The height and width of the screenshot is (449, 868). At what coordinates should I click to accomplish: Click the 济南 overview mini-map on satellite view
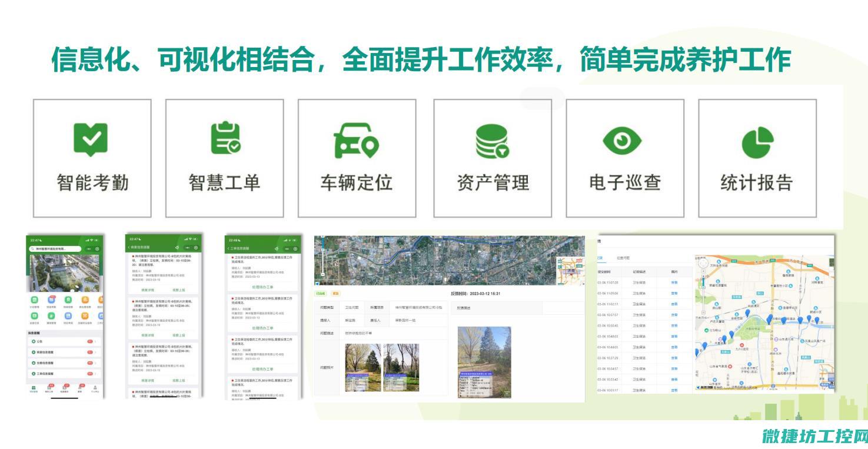[570, 272]
